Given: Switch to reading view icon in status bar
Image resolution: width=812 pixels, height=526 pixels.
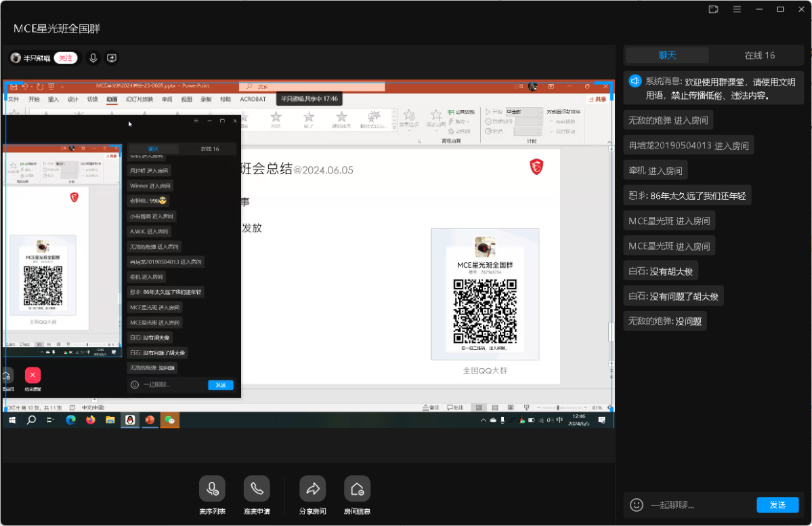Looking at the screenshot, I should [x=511, y=407].
